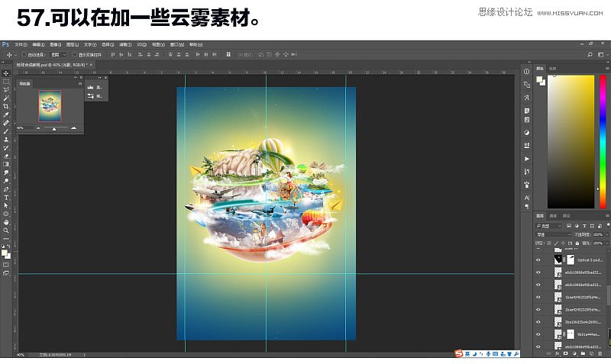Click Navigator zoom out button

[38, 128]
